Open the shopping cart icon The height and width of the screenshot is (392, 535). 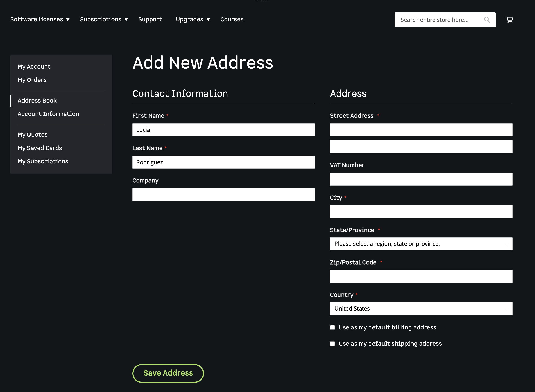(509, 20)
